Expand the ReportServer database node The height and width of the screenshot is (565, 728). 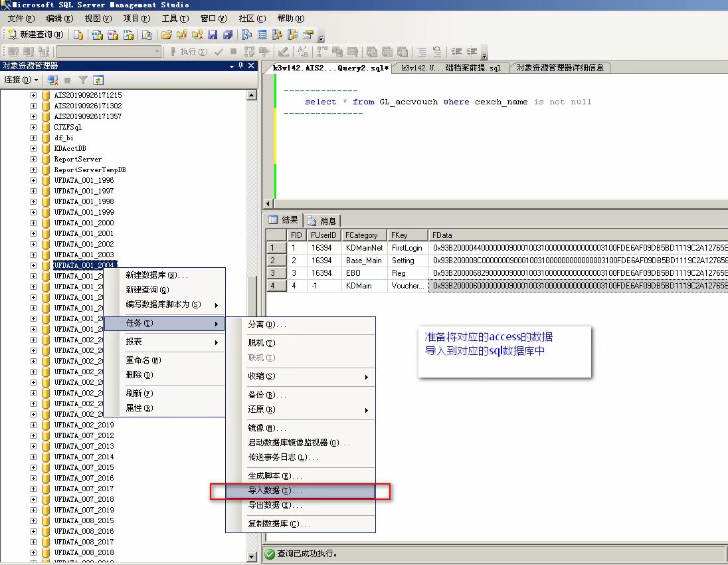coord(33,159)
